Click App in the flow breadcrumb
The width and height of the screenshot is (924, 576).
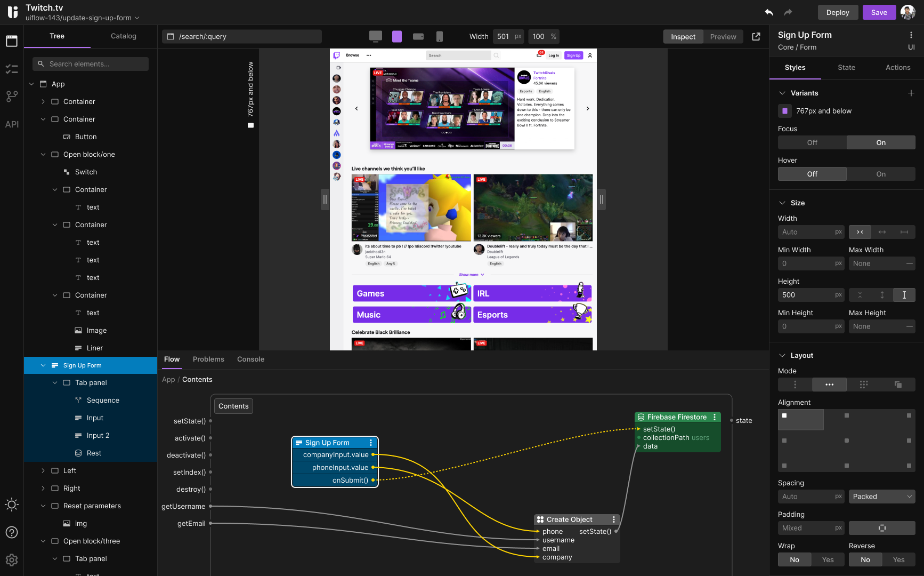coord(168,379)
